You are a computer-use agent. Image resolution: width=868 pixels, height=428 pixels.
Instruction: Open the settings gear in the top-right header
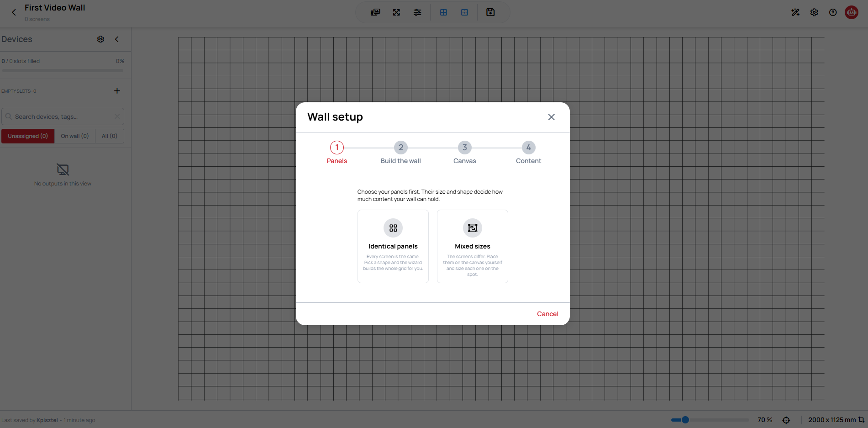tap(814, 12)
